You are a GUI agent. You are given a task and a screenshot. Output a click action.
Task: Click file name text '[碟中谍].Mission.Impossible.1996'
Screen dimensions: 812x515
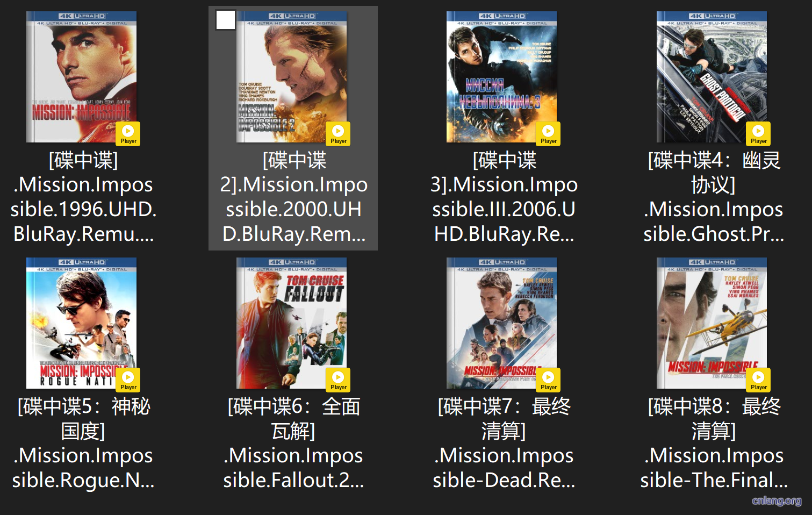click(83, 197)
